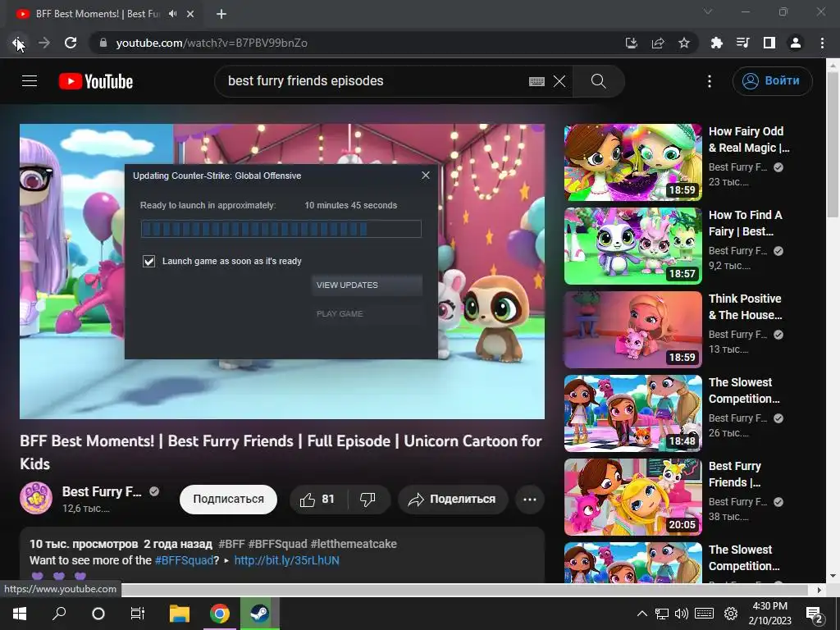The image size is (840, 630).
Task: Switch to Chrome on the taskbar
Action: coord(220,614)
